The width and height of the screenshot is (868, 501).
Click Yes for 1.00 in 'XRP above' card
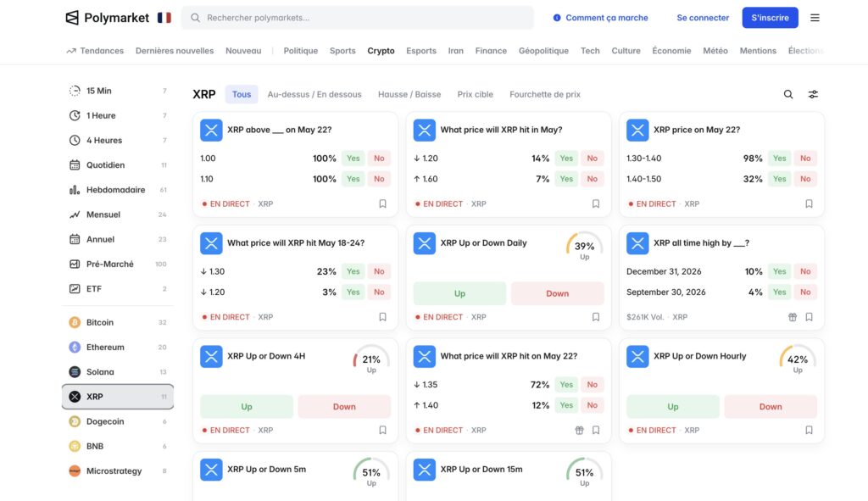tap(353, 159)
